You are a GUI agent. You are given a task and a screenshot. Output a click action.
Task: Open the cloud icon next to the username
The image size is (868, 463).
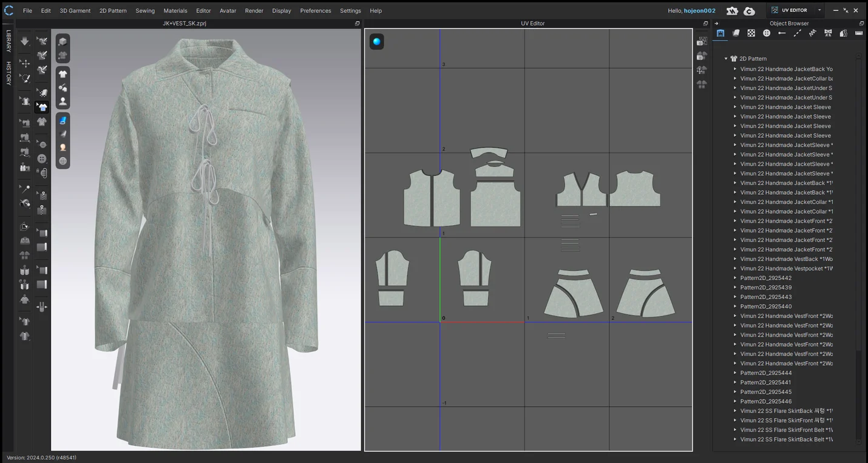click(x=750, y=11)
